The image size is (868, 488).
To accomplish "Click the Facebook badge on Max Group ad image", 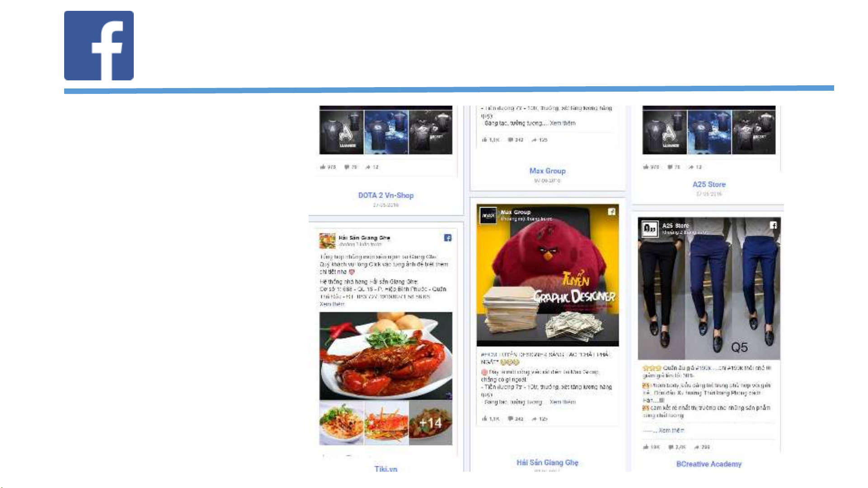I will (x=612, y=212).
